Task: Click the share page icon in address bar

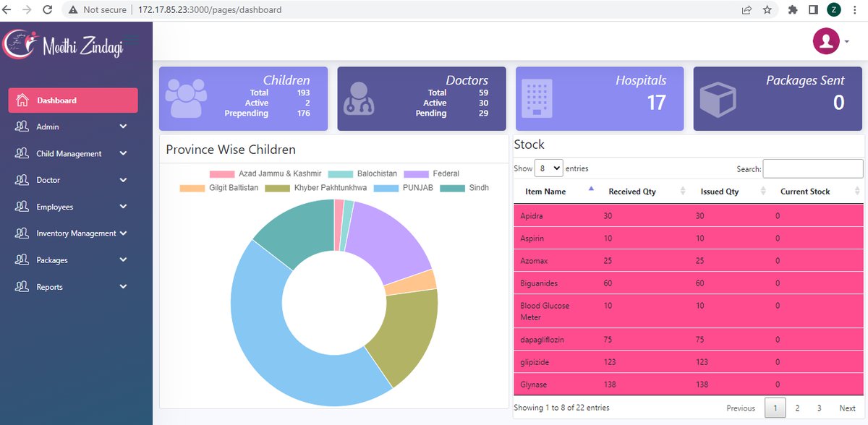Action: click(746, 10)
